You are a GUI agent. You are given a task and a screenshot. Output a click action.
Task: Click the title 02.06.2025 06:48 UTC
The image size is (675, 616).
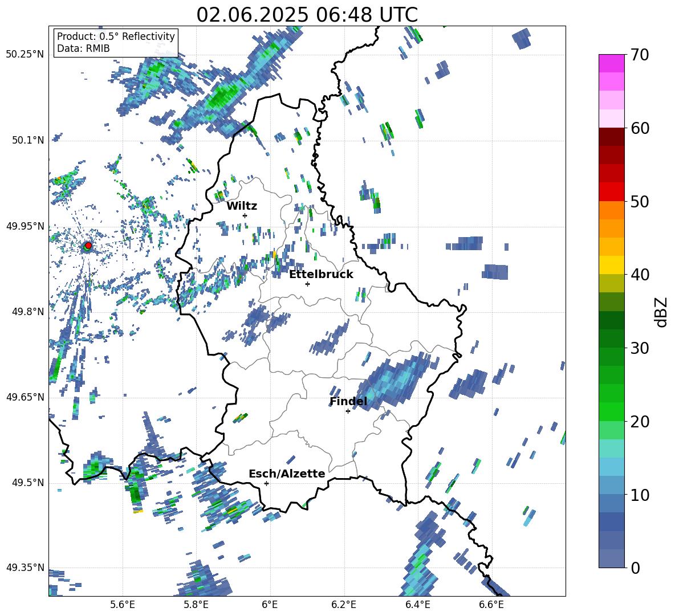[x=307, y=15]
